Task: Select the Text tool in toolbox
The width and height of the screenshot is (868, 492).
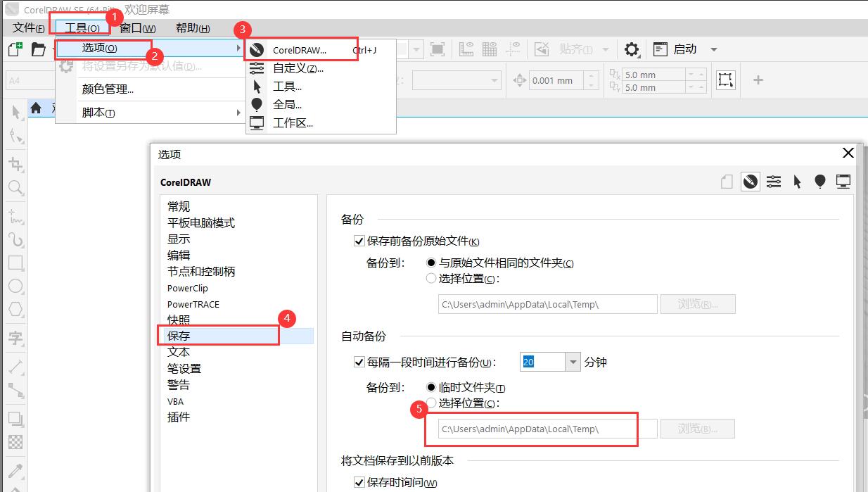Action: pos(15,338)
